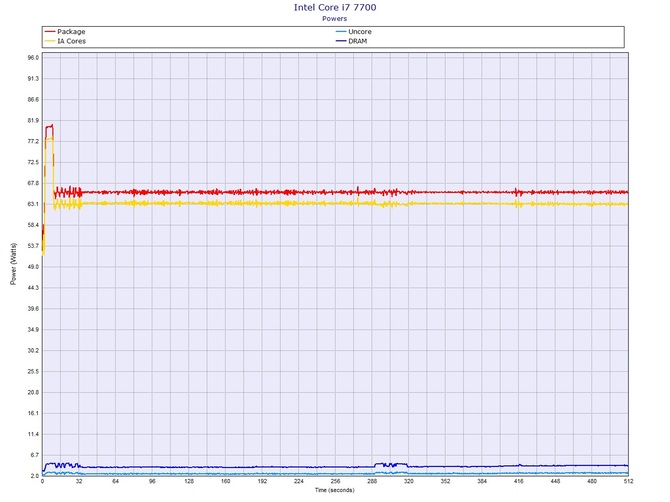Click the chart title Intel Core i7 7700
The width and height of the screenshot is (670, 502).
click(x=335, y=7)
